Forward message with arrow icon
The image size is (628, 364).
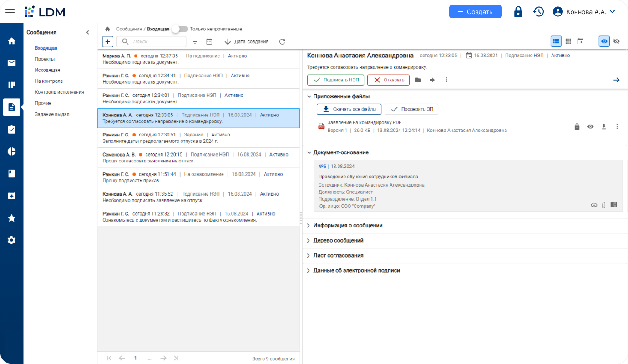pos(432,80)
